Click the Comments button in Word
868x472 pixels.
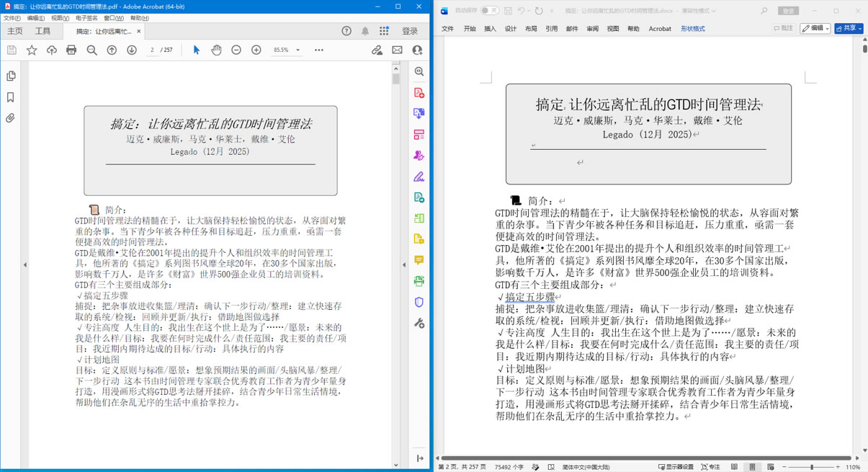coord(783,28)
